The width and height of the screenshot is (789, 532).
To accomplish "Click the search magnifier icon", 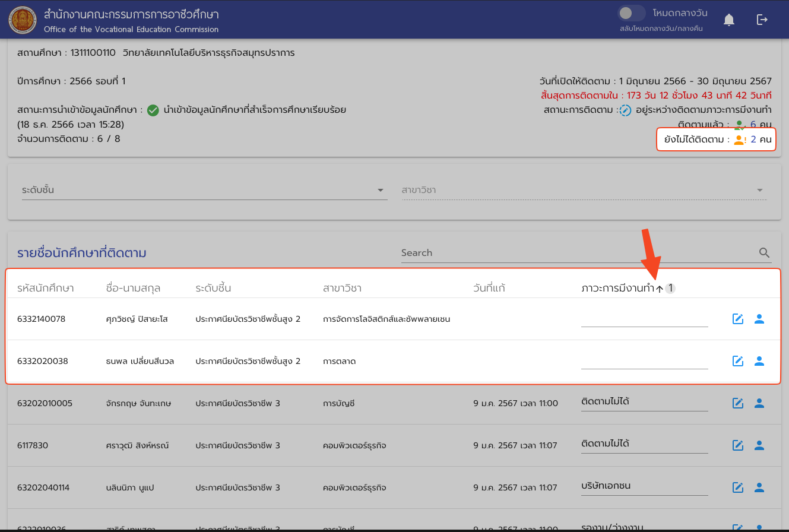I will coord(765,253).
